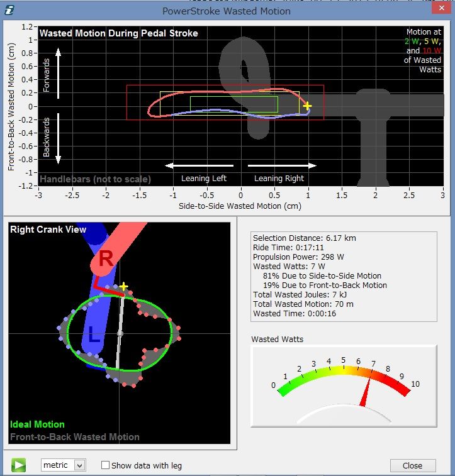Click the Ride Time: 0:17:11 line
This screenshot has height=476, width=455.
tap(288, 247)
